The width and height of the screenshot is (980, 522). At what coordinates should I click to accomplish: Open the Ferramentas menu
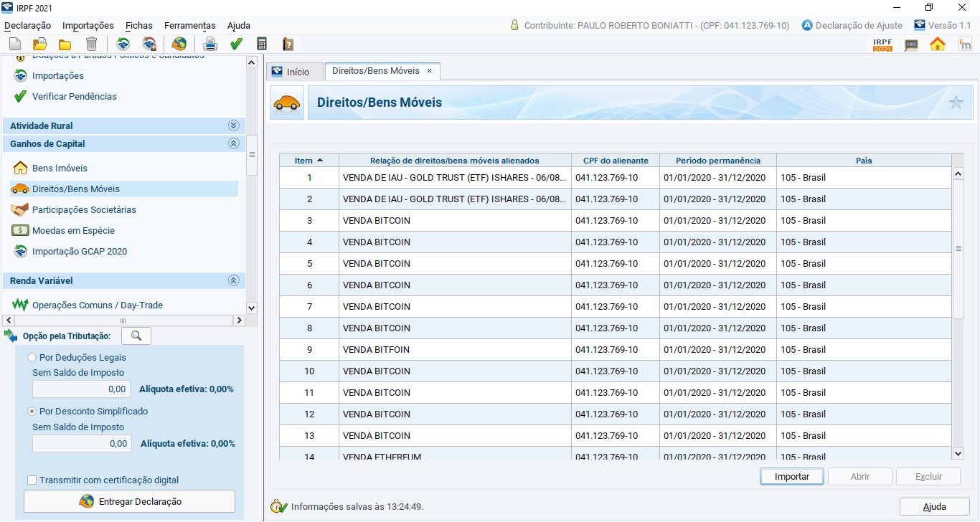(190, 25)
